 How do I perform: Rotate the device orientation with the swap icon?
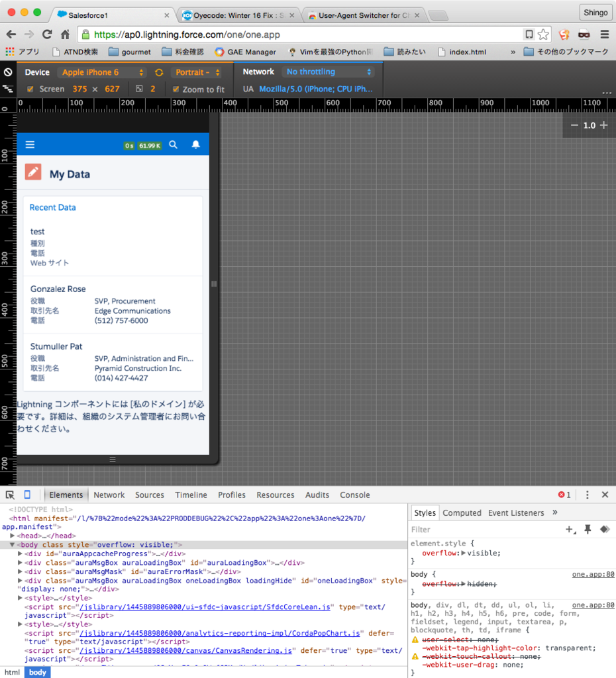(158, 72)
